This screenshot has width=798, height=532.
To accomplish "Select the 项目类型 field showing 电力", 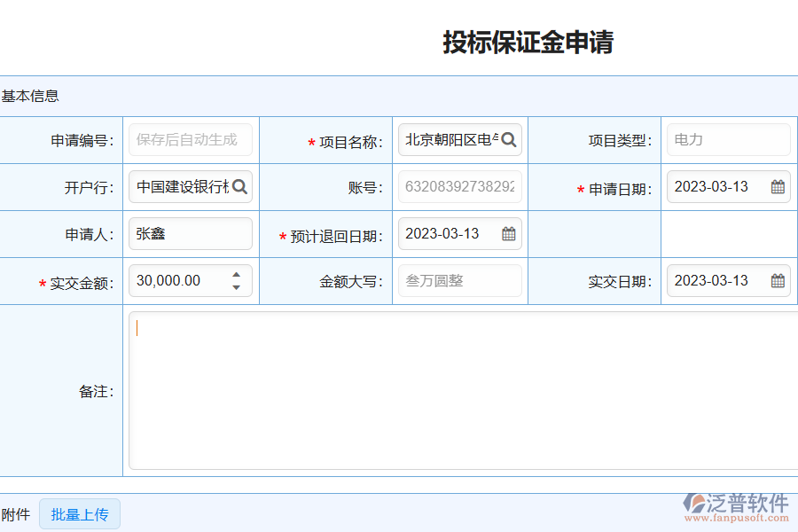I will click(728, 139).
